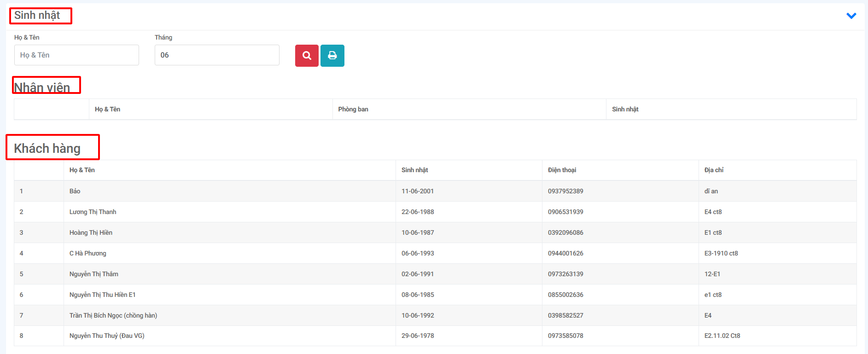Focus the Họ & Tên search field
This screenshot has width=868, height=354.
[76, 55]
